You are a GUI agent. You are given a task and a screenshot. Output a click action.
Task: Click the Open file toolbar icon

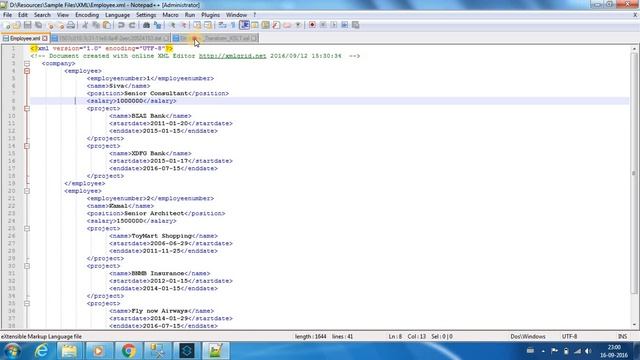click(17, 25)
